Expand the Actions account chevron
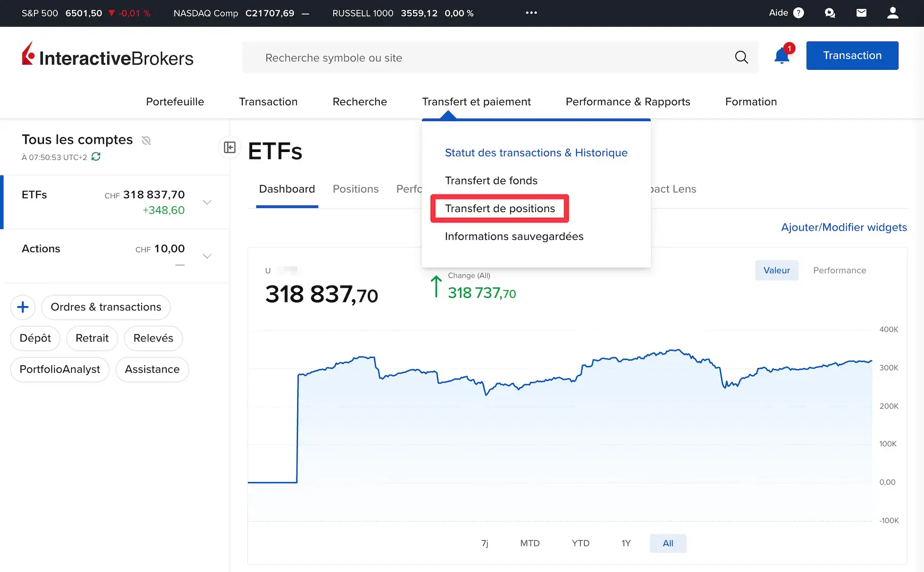The height and width of the screenshot is (572, 924). pyautogui.click(x=207, y=256)
